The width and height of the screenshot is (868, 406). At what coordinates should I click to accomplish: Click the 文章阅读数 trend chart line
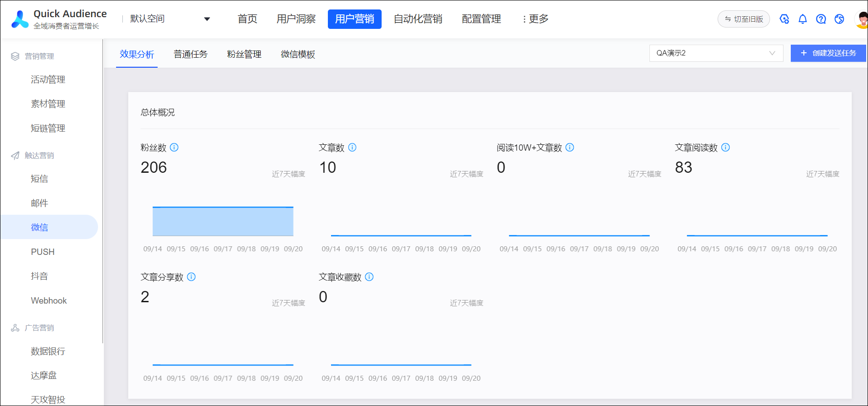click(x=757, y=235)
